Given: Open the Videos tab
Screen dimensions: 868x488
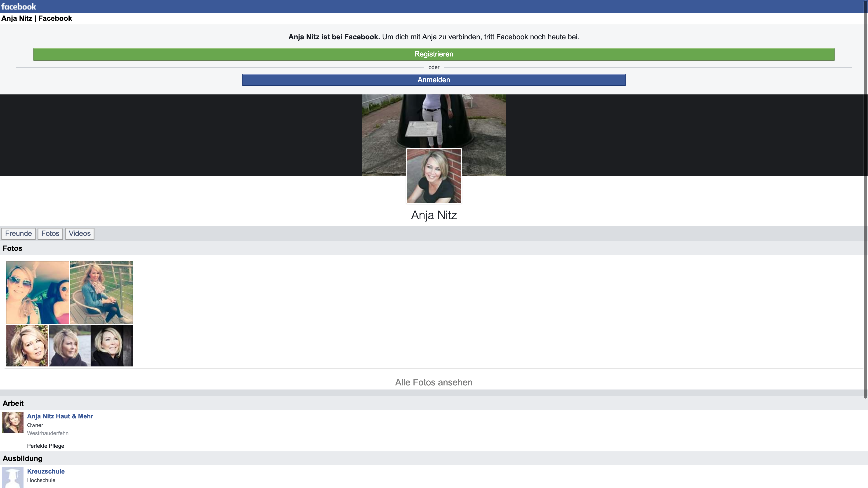Looking at the screenshot, I should point(80,233).
